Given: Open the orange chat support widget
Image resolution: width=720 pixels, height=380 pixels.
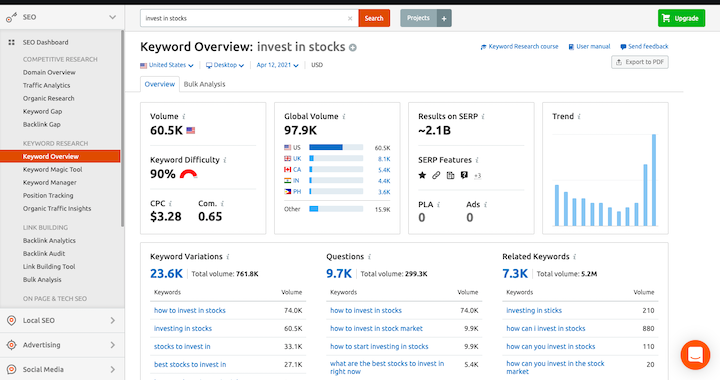Looking at the screenshot, I should (695, 355).
